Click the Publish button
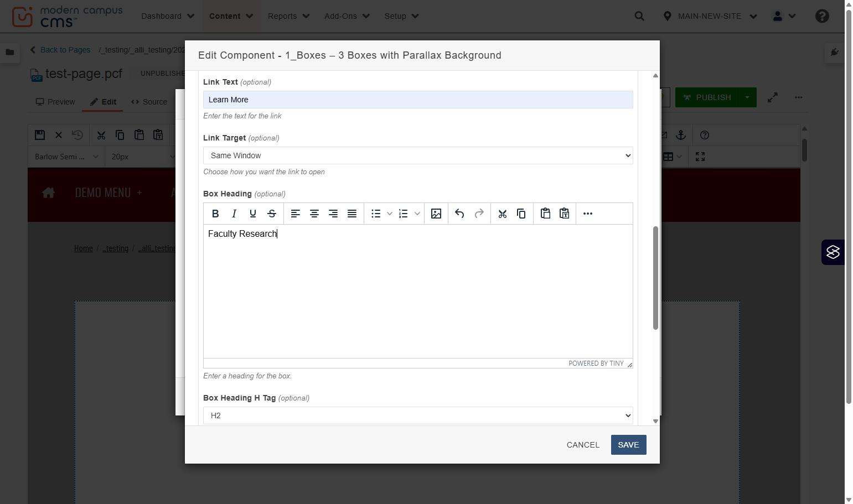 pos(707,97)
